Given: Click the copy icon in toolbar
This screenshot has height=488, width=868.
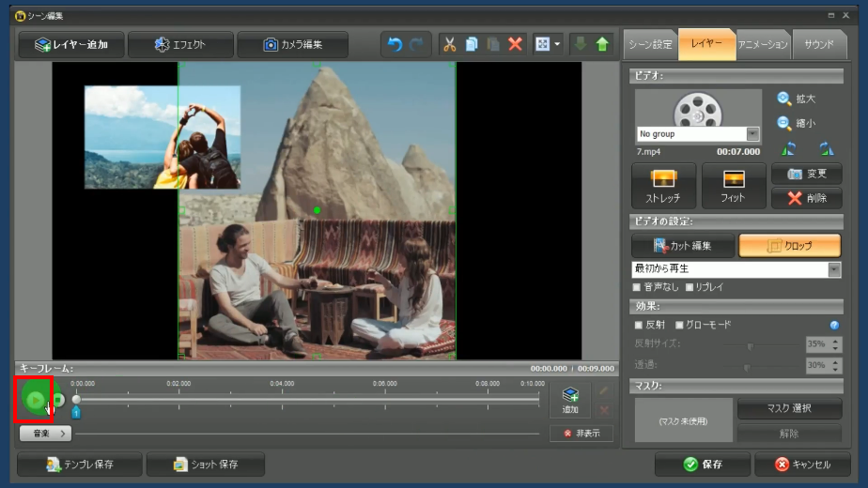Looking at the screenshot, I should point(472,44).
